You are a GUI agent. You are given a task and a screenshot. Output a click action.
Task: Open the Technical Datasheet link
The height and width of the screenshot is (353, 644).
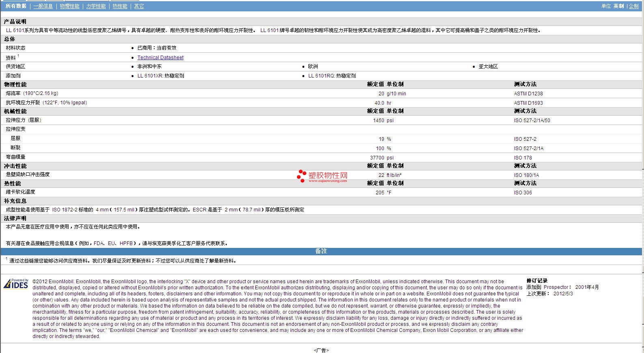tap(160, 58)
